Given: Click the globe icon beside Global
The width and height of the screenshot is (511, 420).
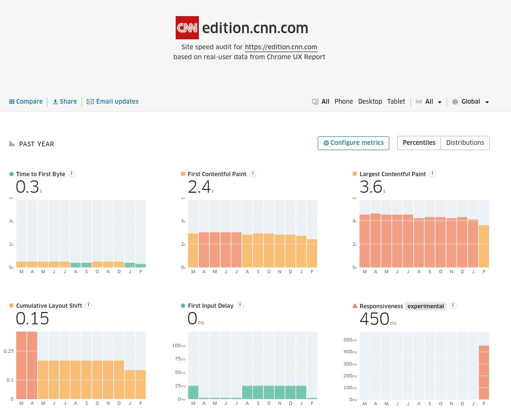Looking at the screenshot, I should (x=455, y=102).
